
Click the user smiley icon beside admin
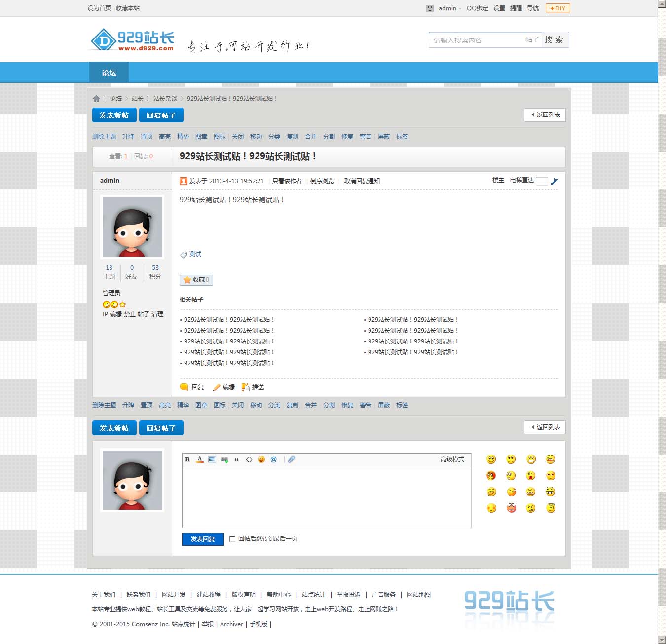coord(430,8)
